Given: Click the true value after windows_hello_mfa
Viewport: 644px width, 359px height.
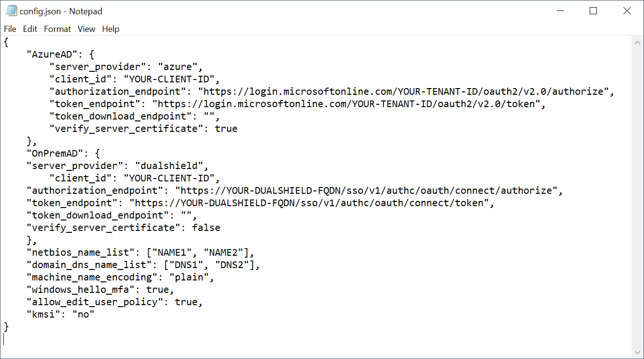Looking at the screenshot, I should (157, 289).
